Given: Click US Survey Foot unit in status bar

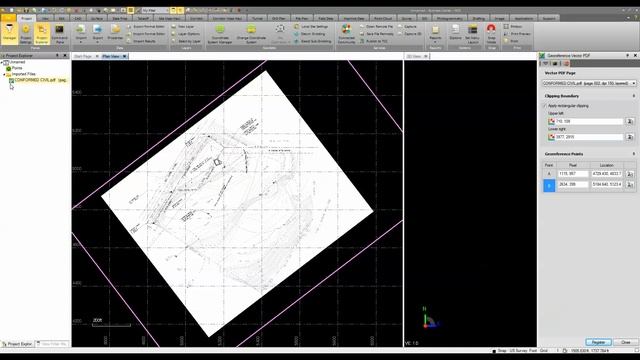Looking at the screenshot, I should pos(523,351).
